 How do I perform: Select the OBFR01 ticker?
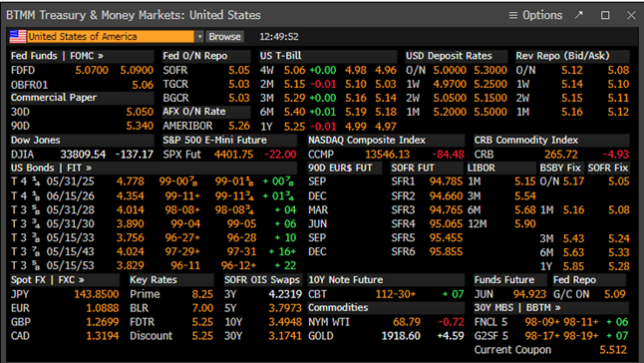pyautogui.click(x=29, y=85)
